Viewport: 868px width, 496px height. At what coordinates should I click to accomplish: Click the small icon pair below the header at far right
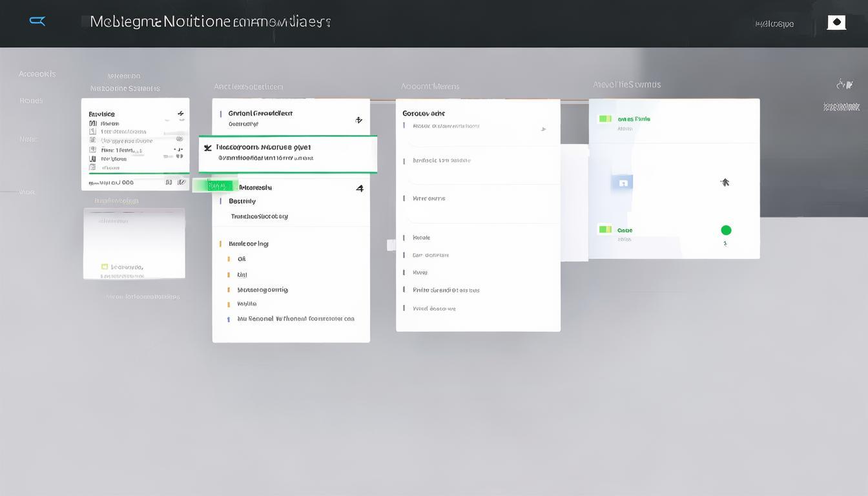(844, 85)
